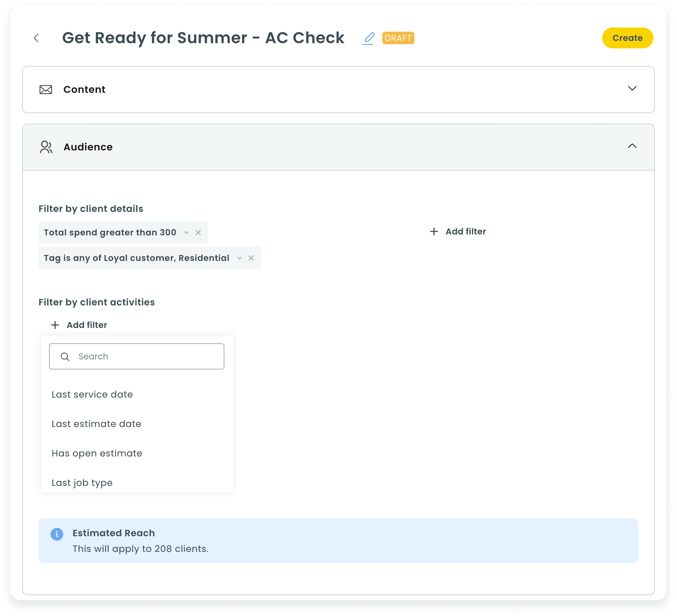Choose Last job type in the filter list

(x=82, y=483)
